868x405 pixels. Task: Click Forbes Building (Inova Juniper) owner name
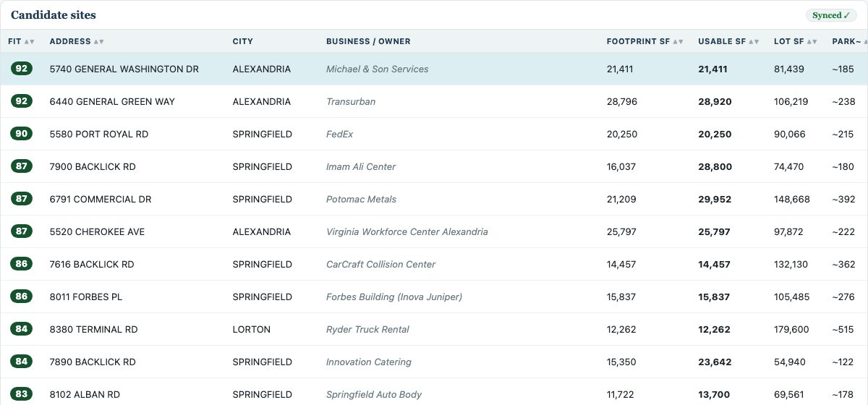pos(394,297)
